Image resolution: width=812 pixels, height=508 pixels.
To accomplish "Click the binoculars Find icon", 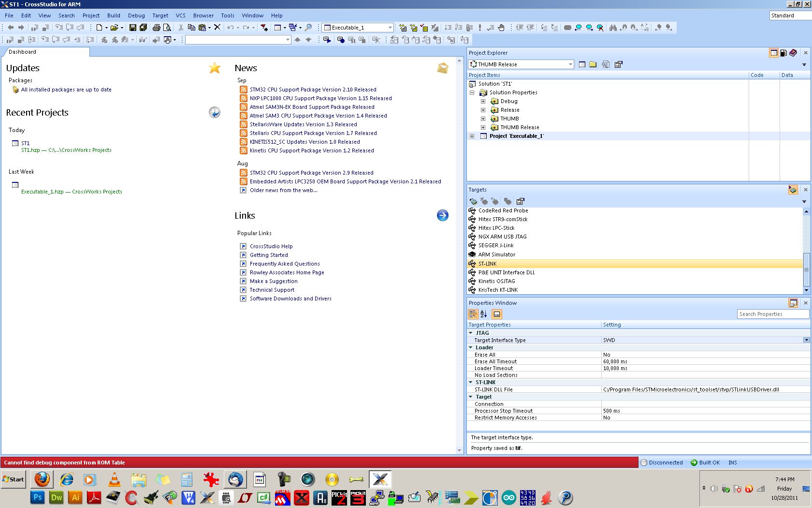I will (x=613, y=28).
